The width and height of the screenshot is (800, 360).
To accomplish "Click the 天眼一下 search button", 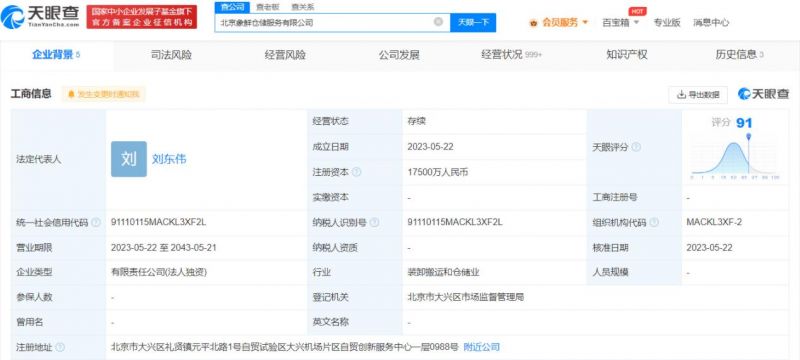I will coord(473,22).
